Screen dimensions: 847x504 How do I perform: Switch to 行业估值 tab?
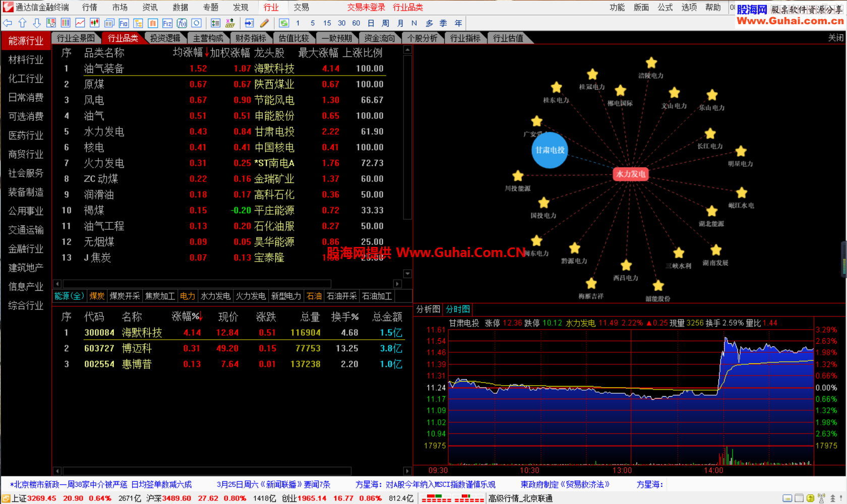pos(508,38)
